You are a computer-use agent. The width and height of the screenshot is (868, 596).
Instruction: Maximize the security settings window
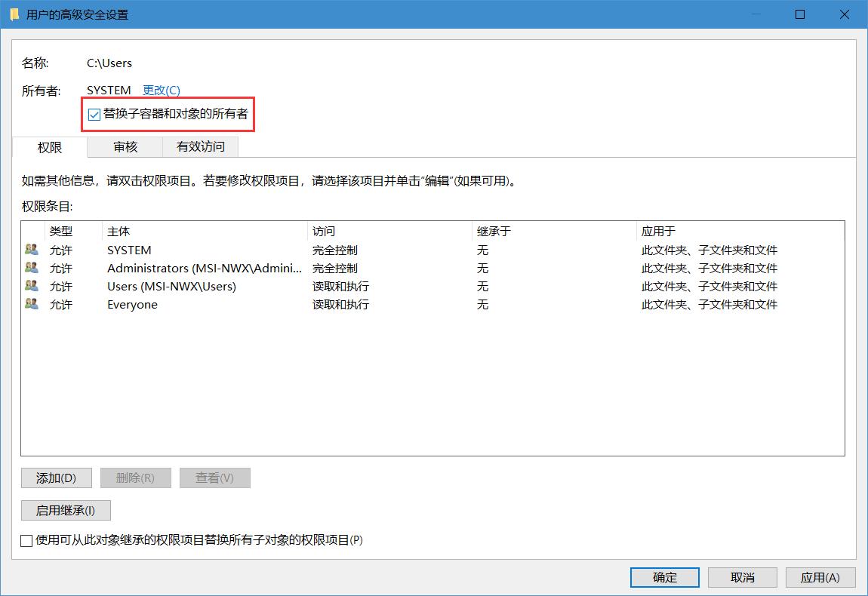pyautogui.click(x=800, y=14)
